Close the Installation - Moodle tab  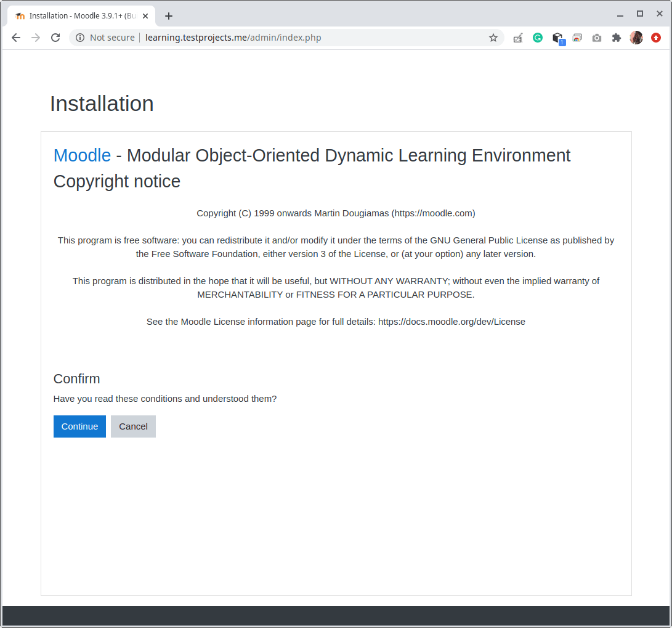click(145, 16)
